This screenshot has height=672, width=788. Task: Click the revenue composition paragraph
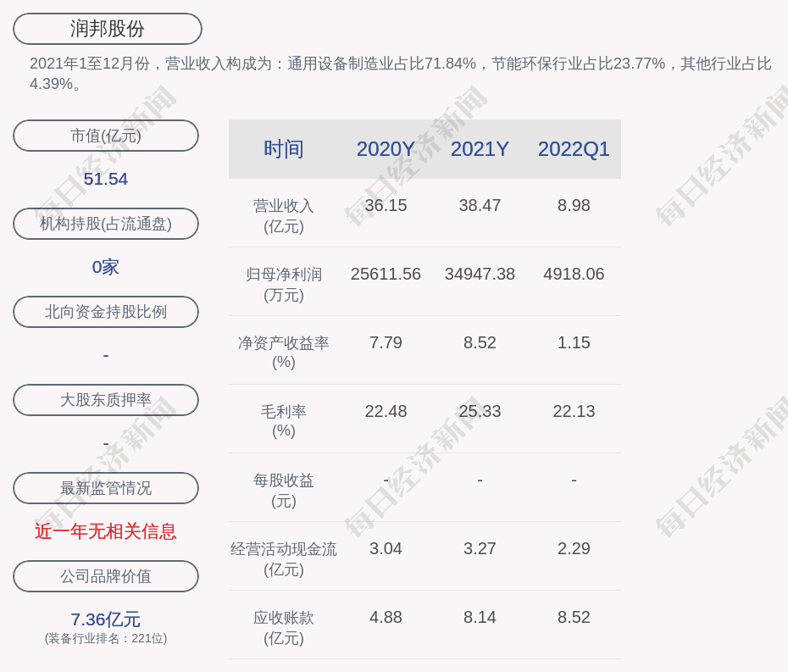click(x=401, y=74)
